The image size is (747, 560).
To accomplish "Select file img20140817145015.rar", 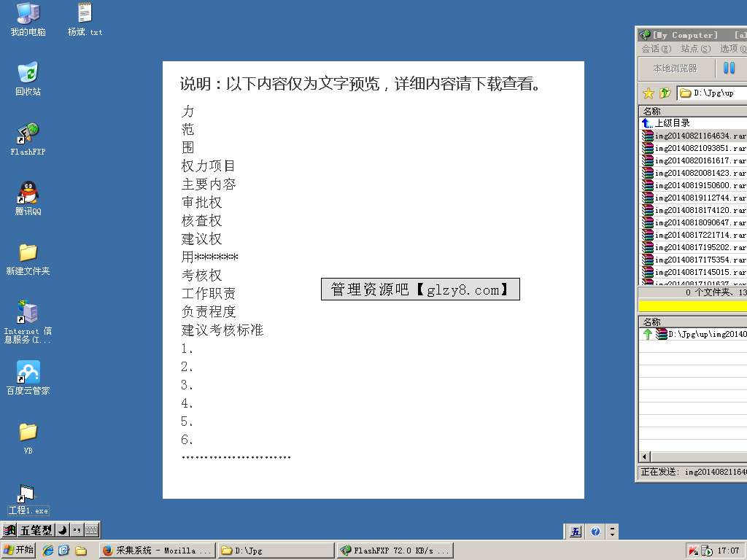I will 693,272.
